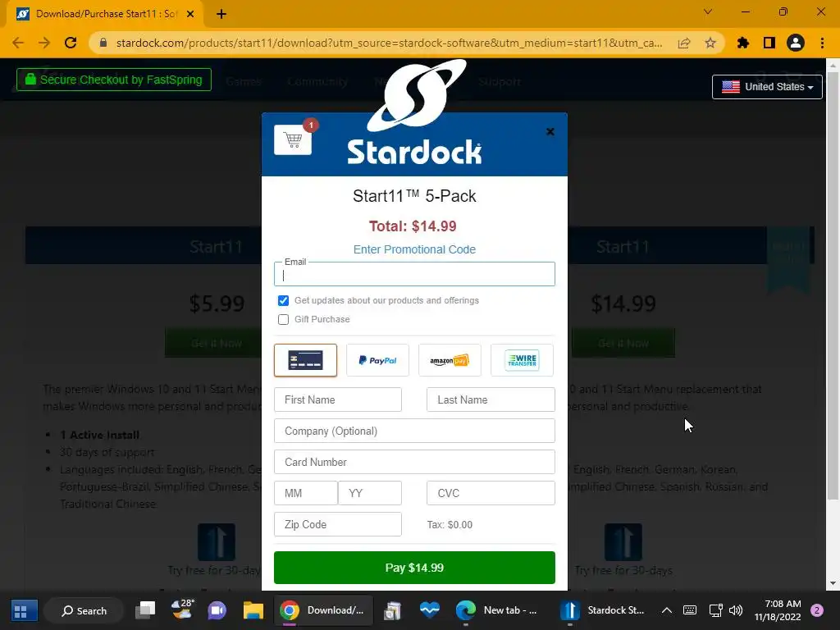Click the Company (Optional) field
This screenshot has width=840, height=630.
click(414, 431)
